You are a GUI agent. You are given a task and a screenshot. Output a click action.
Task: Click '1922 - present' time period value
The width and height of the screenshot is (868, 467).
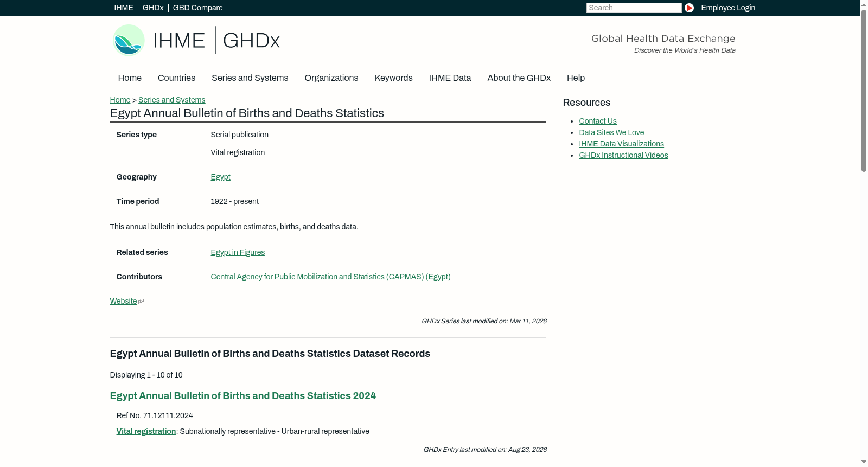234,201
